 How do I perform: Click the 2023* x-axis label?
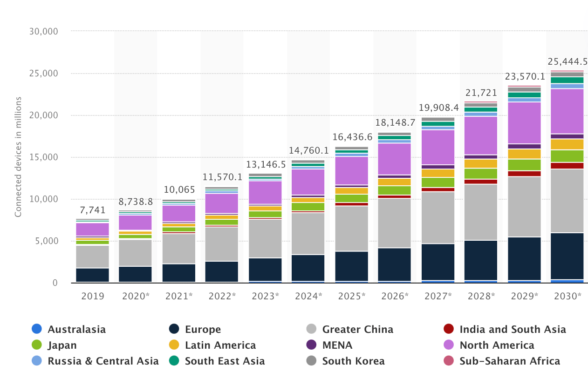(x=266, y=296)
